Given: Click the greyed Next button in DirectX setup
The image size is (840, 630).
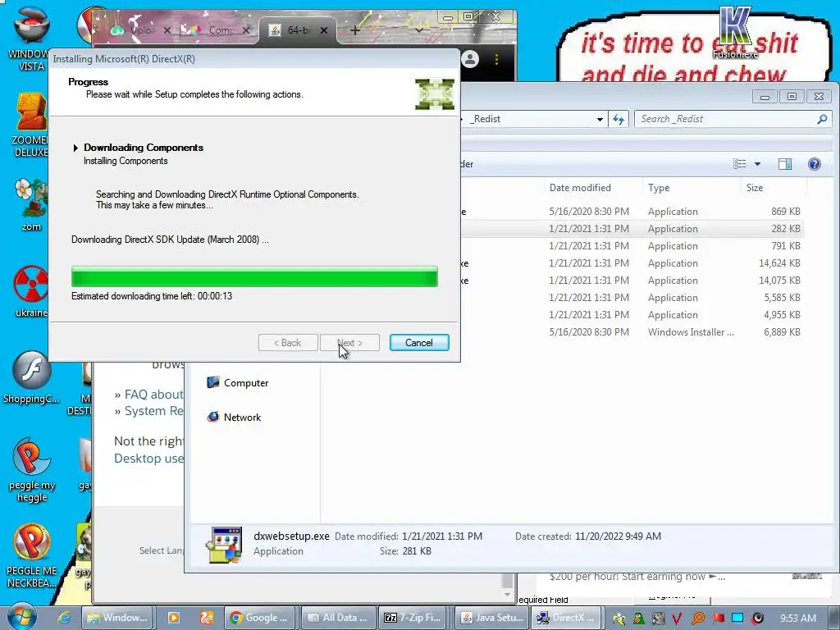Looking at the screenshot, I should point(349,343).
